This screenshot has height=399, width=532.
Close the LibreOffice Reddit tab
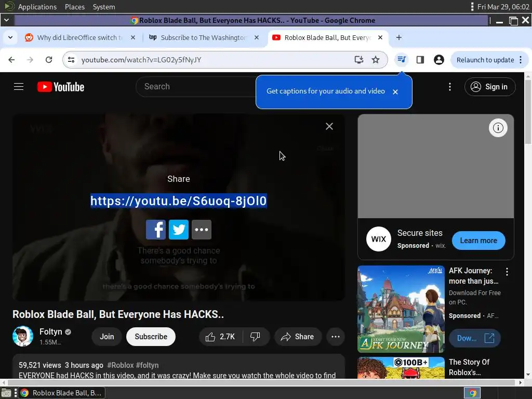pyautogui.click(x=133, y=37)
